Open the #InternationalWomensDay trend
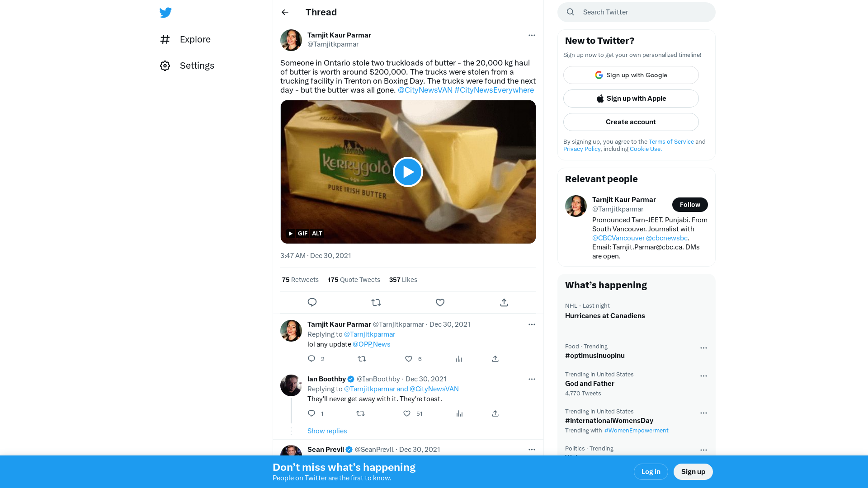This screenshot has width=868, height=488. pyautogui.click(x=609, y=421)
